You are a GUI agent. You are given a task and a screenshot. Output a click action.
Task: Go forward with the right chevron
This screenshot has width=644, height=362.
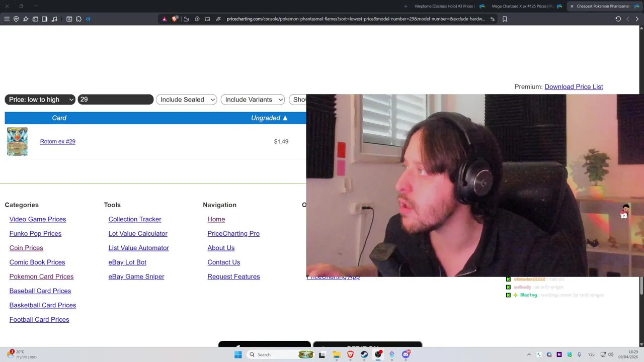point(637,19)
